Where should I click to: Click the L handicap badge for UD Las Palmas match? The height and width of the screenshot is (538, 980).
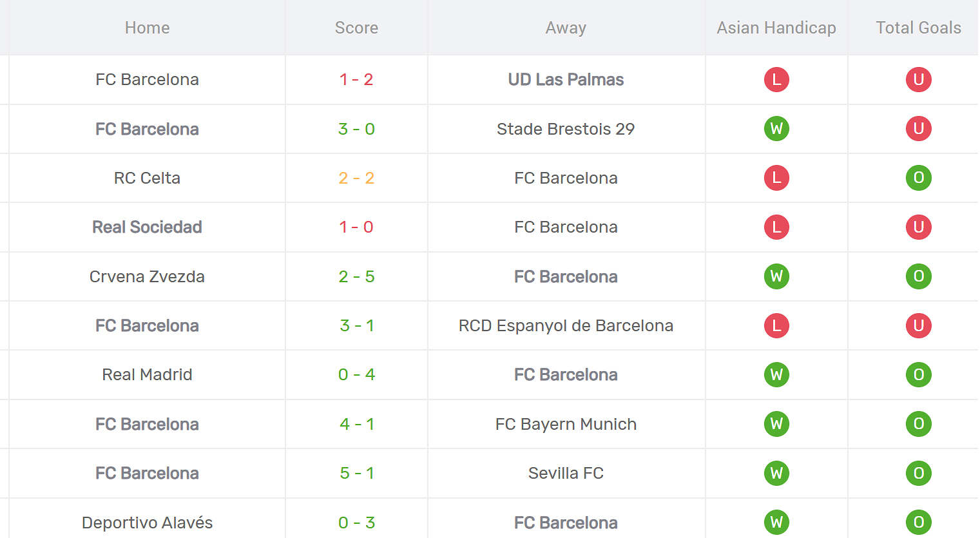(x=776, y=79)
